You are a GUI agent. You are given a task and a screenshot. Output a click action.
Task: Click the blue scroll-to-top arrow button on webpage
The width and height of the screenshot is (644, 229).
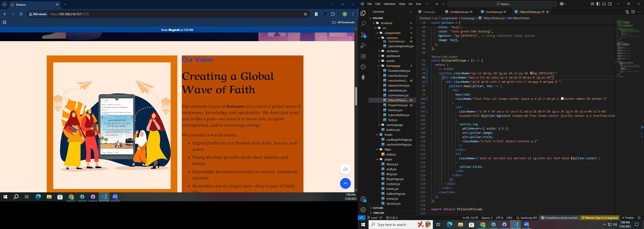[345, 184]
